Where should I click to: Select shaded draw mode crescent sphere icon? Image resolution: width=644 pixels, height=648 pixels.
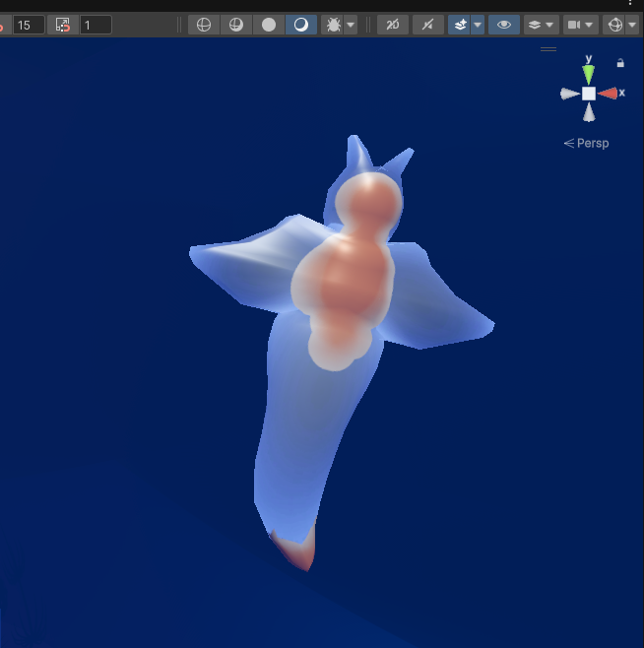tap(301, 25)
